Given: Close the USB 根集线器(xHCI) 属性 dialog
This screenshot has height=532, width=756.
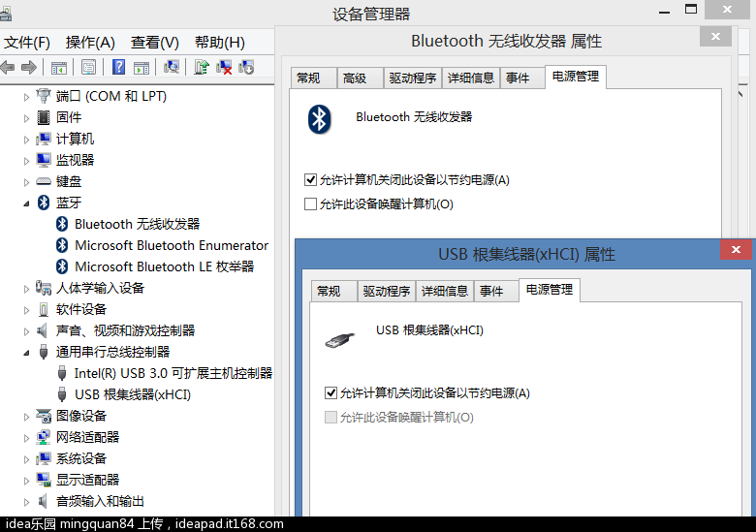Looking at the screenshot, I should [x=736, y=250].
